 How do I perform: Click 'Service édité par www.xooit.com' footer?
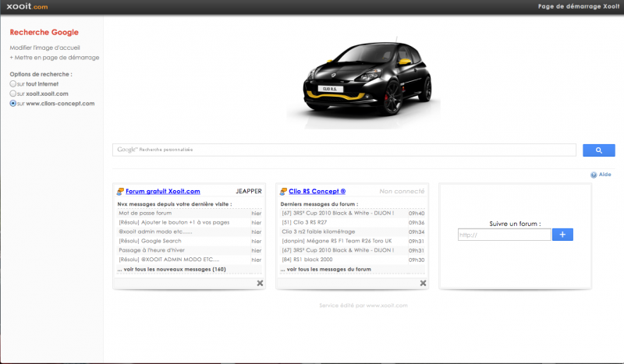[363, 306]
